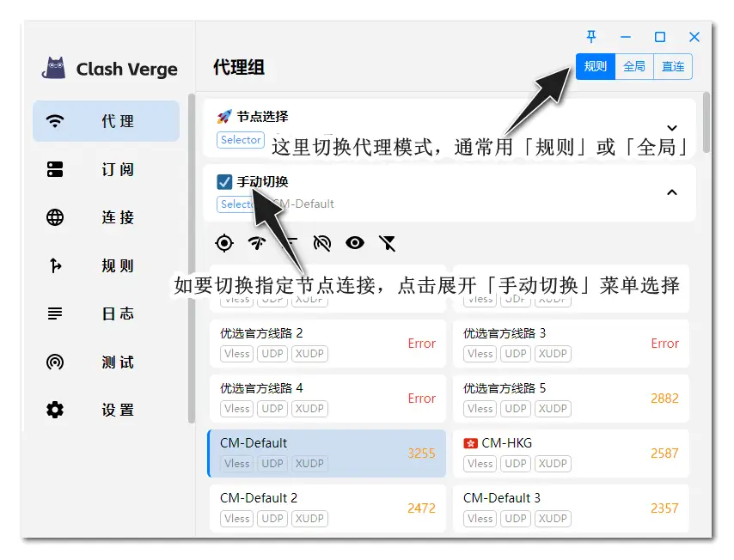This screenshot has height=560, width=734.
Task: Select the CM-HKG proxy node
Action: tap(570, 453)
